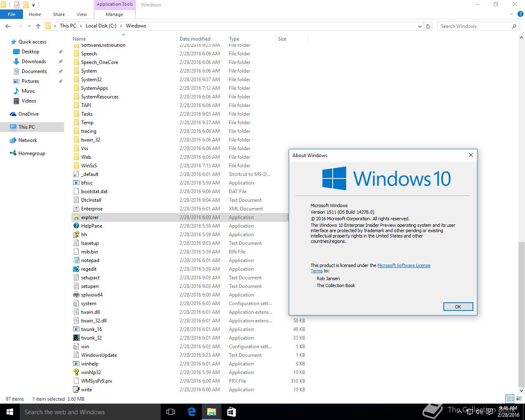
Task: Open the Share ribbon tab
Action: point(59,14)
